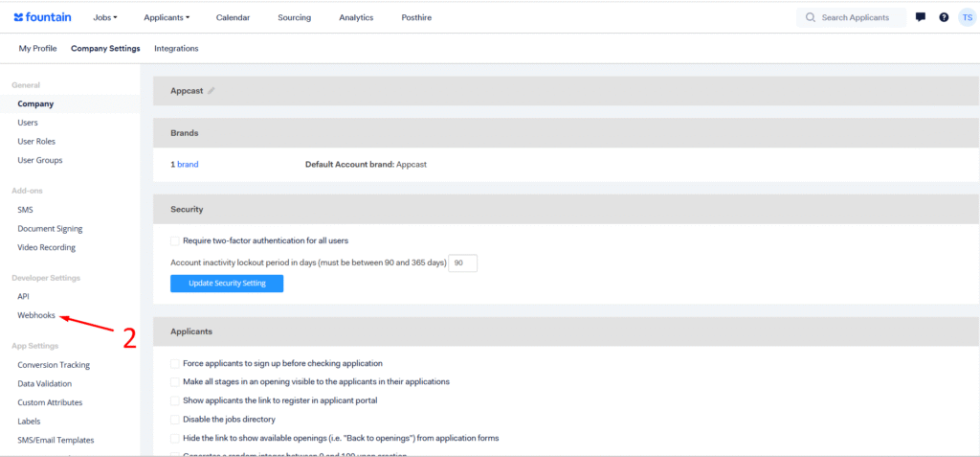The width and height of the screenshot is (980, 457).
Task: Click the pencil icon next to Appcast
Action: (x=212, y=91)
